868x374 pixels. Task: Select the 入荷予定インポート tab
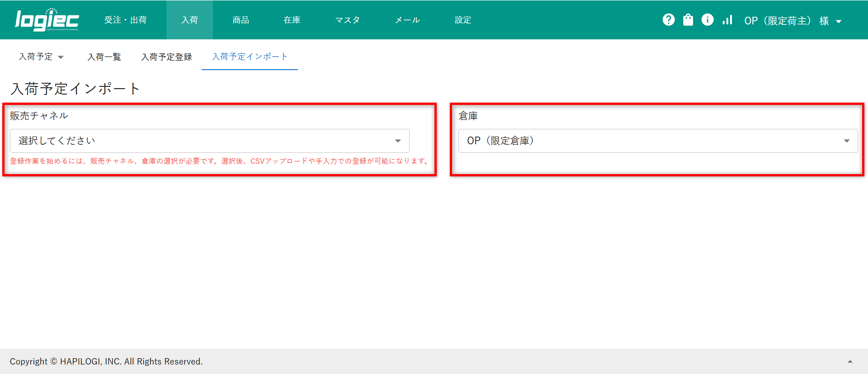click(250, 57)
